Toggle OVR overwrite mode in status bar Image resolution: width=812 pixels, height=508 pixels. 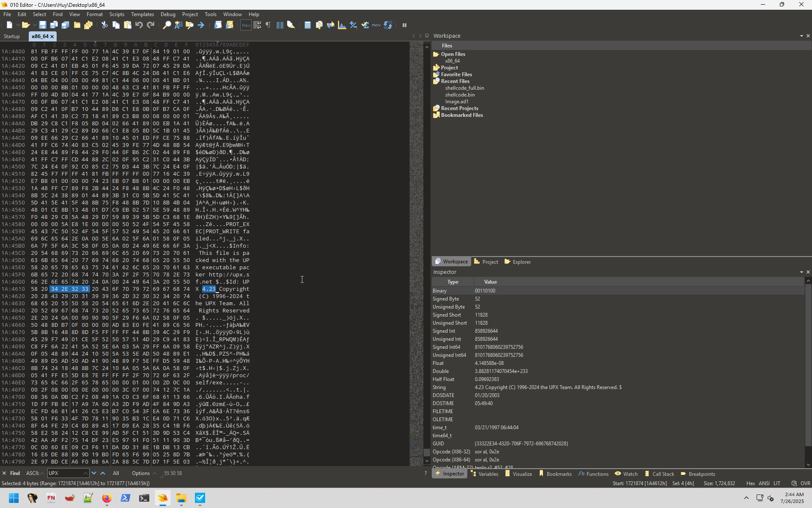pos(805,483)
